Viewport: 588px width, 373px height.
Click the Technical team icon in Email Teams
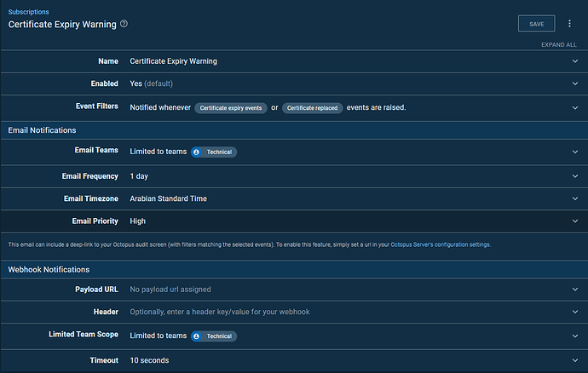tap(196, 152)
